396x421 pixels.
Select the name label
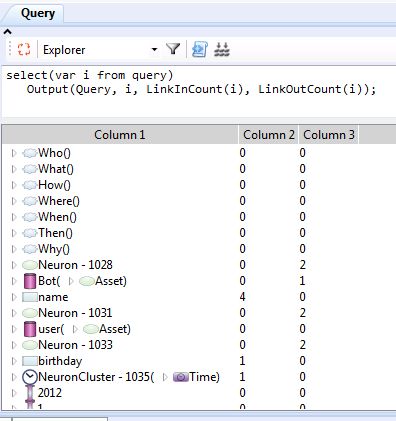(x=53, y=297)
